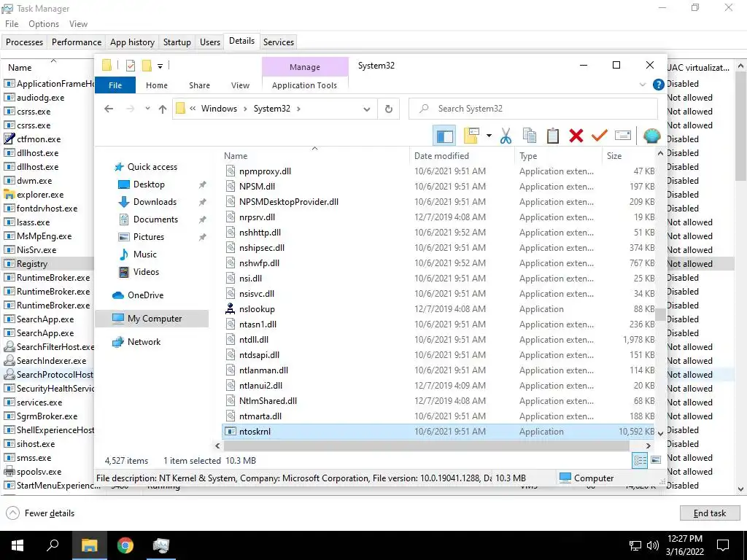Image resolution: width=747 pixels, height=560 pixels.
Task: Click the Explorer Help question mark icon
Action: pos(659,85)
